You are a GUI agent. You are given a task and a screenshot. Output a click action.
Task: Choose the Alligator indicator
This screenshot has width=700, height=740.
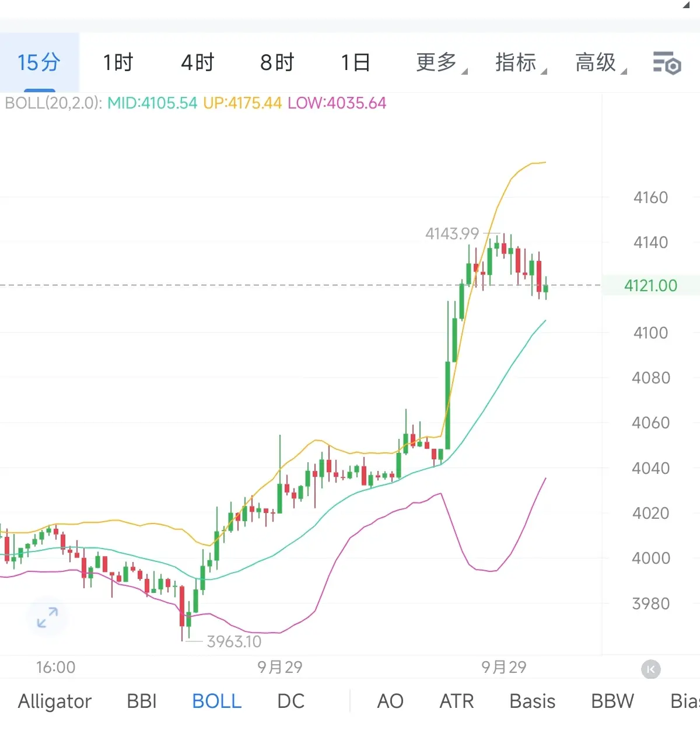coord(55,701)
